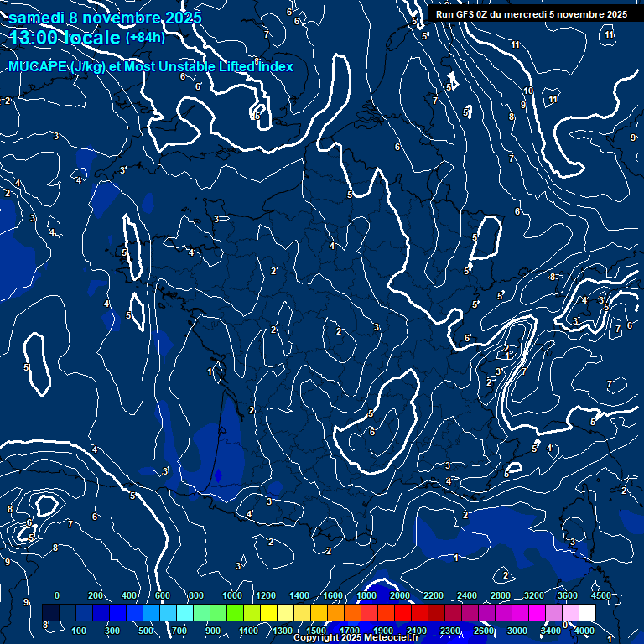This screenshot has width=644, height=644.
Task: Click the '500' legend label
Action: pos(146,631)
